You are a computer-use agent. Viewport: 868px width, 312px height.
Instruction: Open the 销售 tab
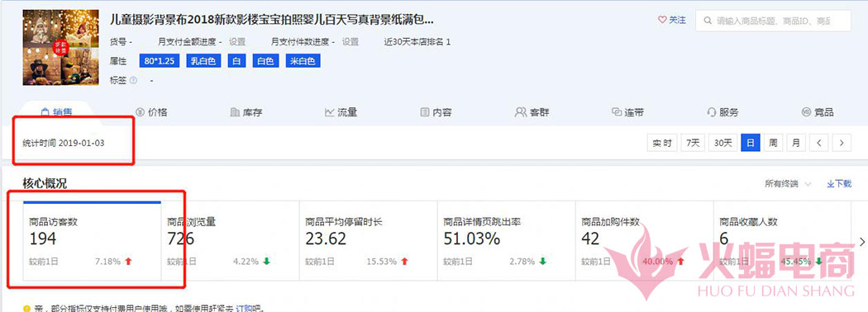tap(58, 112)
